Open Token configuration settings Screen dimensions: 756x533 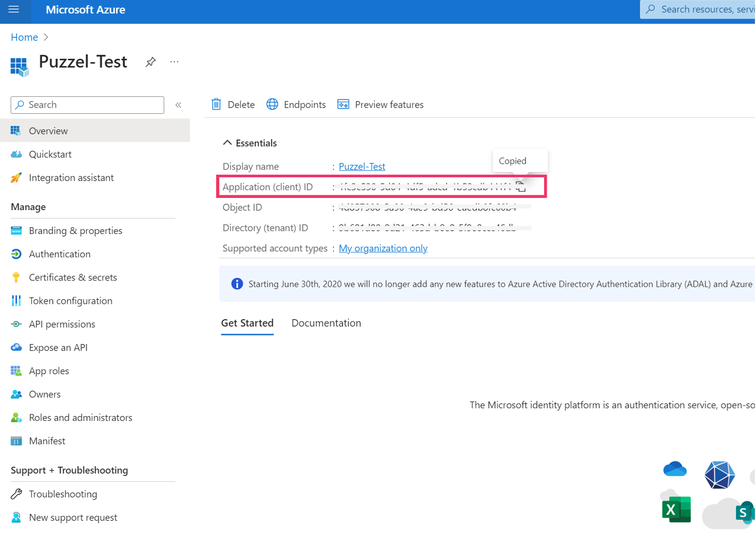tap(70, 301)
